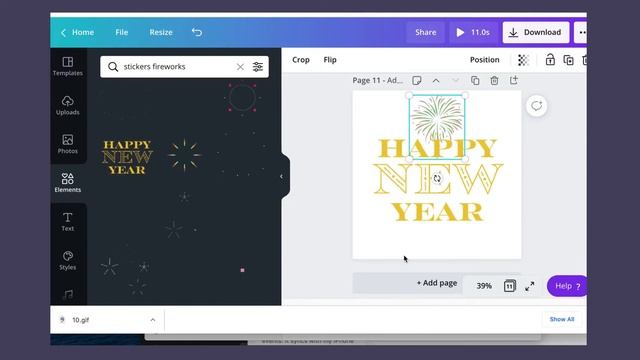Duplicate the selected element from toolbar

569,60
